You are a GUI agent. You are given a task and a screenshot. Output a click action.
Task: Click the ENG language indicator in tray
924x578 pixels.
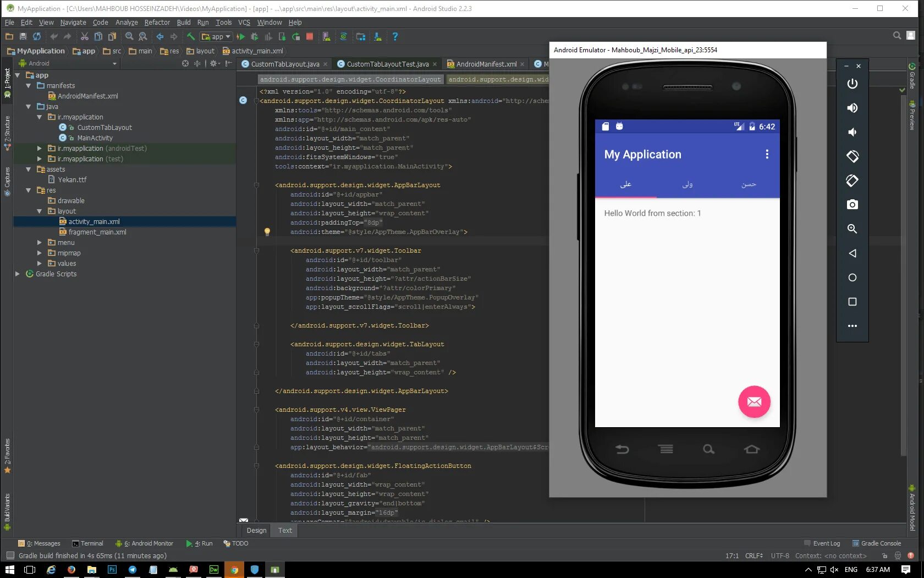click(x=851, y=570)
